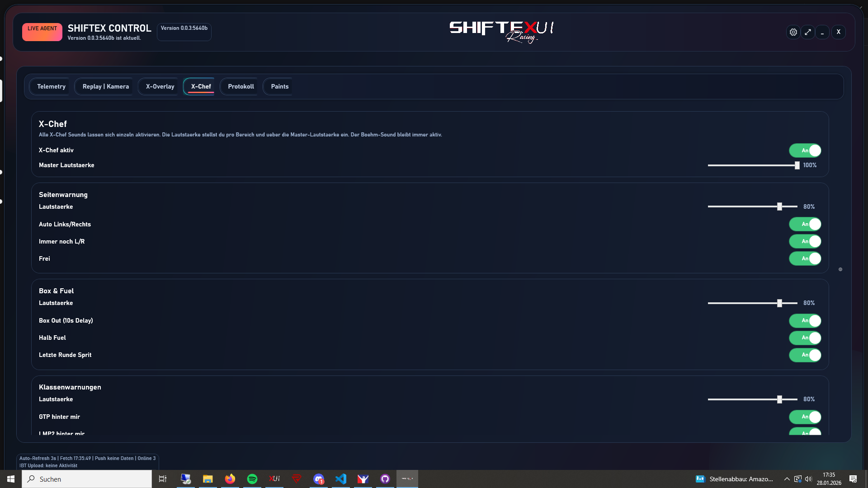Select the Paints tab
This screenshot has width=868, height=488.
pyautogui.click(x=279, y=86)
